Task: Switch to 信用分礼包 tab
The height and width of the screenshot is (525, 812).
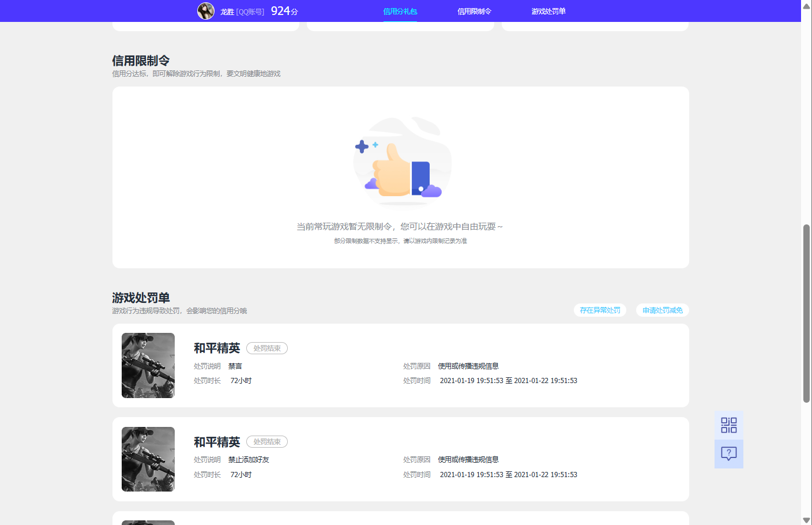Action: pos(400,12)
